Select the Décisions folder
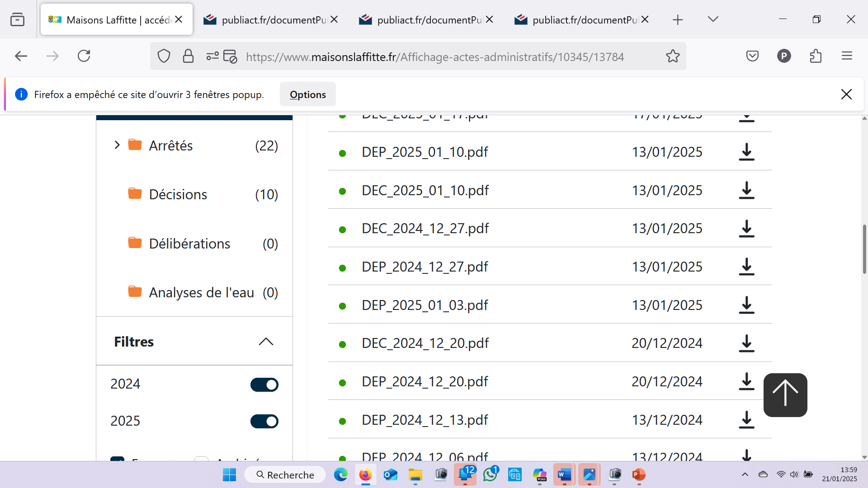Screen dimensions: 868x488 pos(178,194)
